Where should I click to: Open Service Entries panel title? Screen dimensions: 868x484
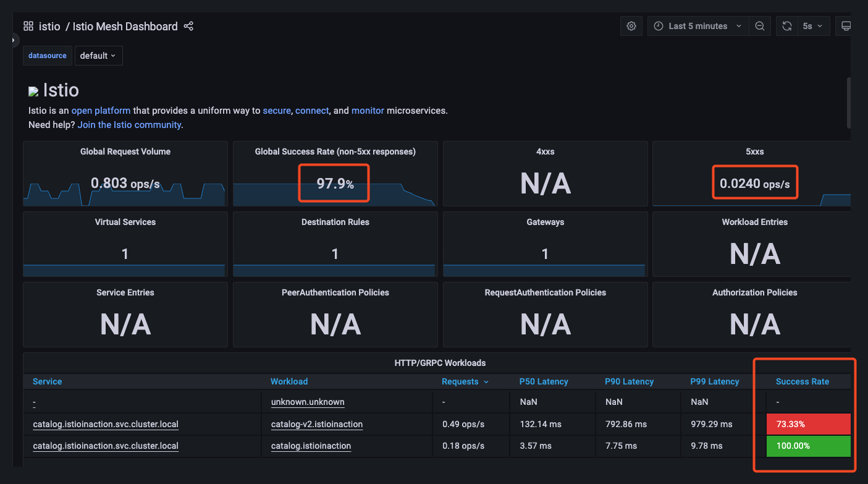[125, 292]
